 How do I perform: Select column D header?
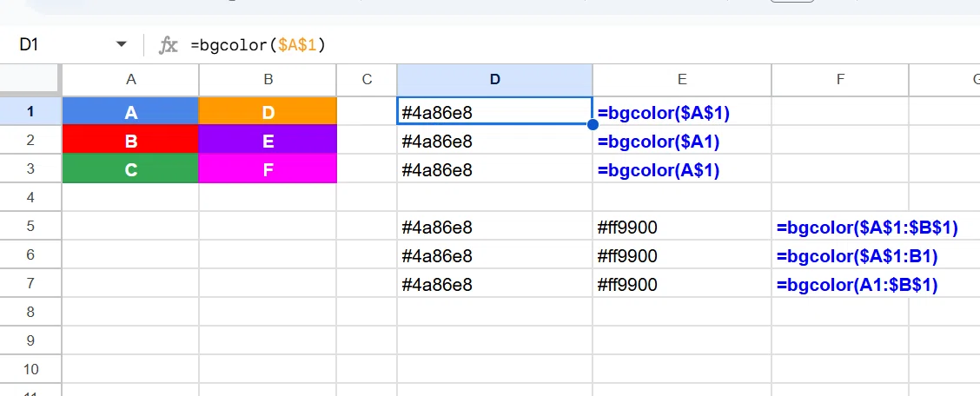point(495,80)
